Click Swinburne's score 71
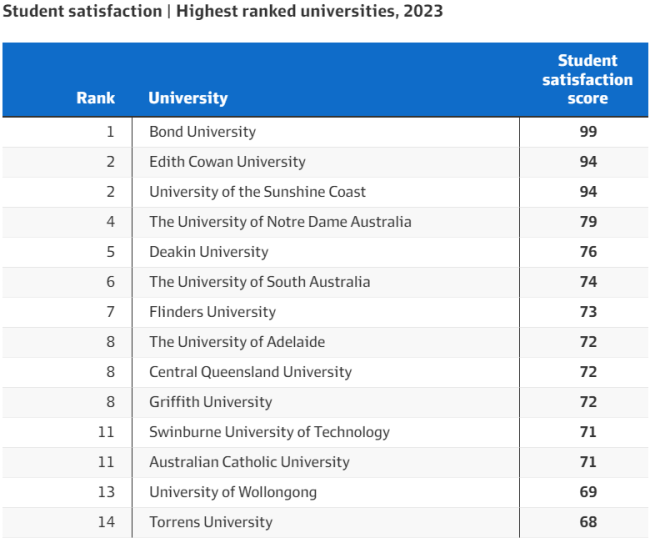Image resolution: width=650 pixels, height=538 pixels. (x=588, y=432)
